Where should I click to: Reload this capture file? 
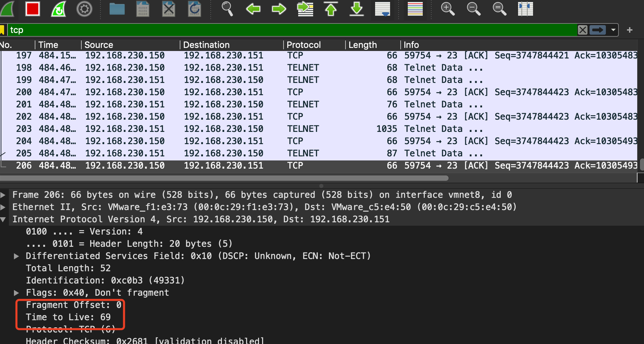(x=195, y=8)
